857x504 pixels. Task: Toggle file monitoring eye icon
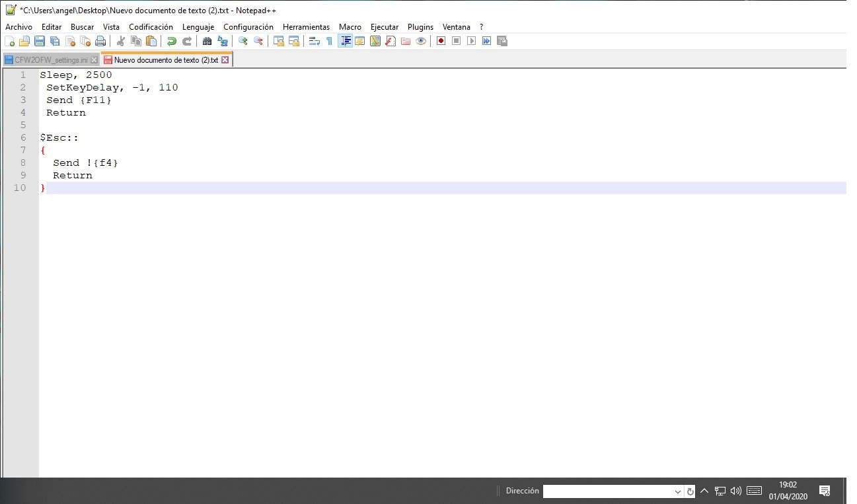[421, 41]
